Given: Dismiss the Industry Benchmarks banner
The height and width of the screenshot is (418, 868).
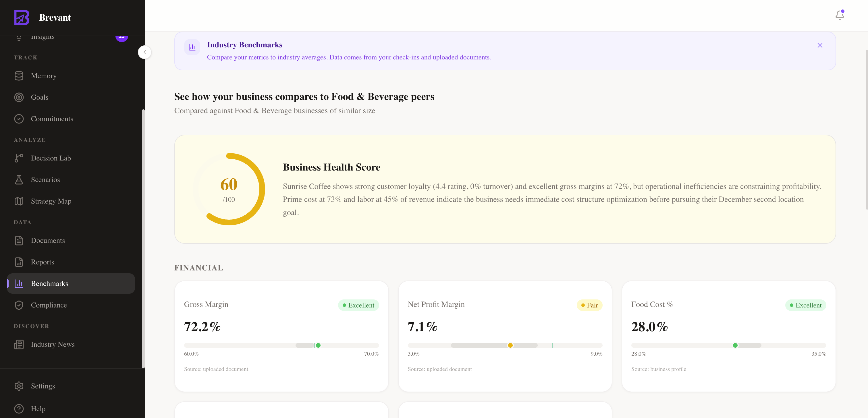Looking at the screenshot, I should coord(820,45).
